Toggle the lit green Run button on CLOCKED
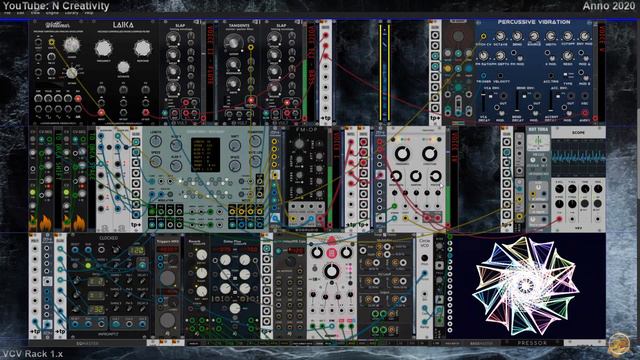Image resolution: width=640 pixels, height=360 pixels. [x=88, y=266]
